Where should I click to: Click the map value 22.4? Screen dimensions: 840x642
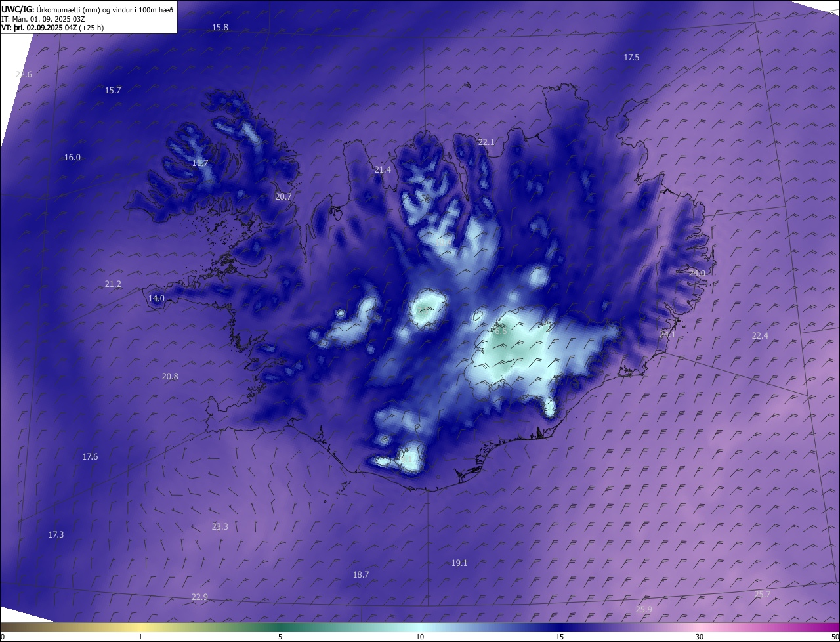point(760,335)
